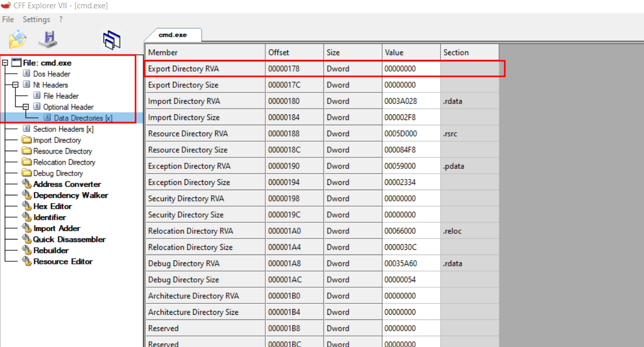Open the Settings menu

pyautogui.click(x=36, y=19)
